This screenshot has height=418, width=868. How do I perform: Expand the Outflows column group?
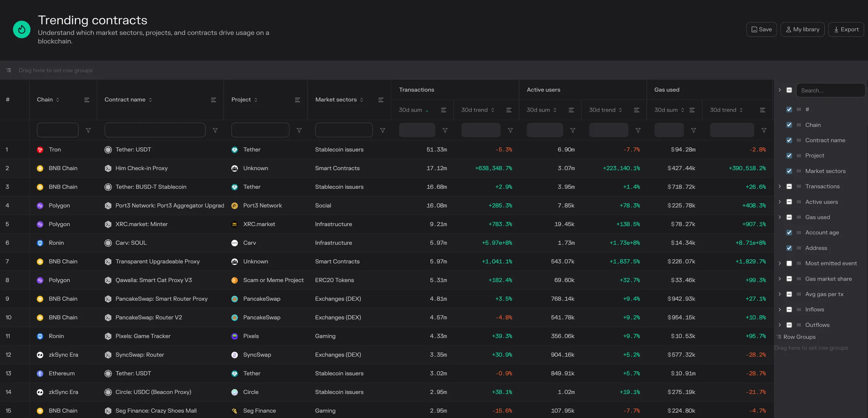point(780,325)
